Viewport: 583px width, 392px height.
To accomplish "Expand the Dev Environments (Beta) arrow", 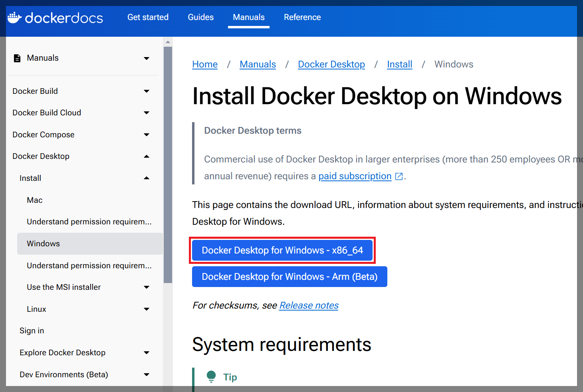I will pyautogui.click(x=147, y=374).
